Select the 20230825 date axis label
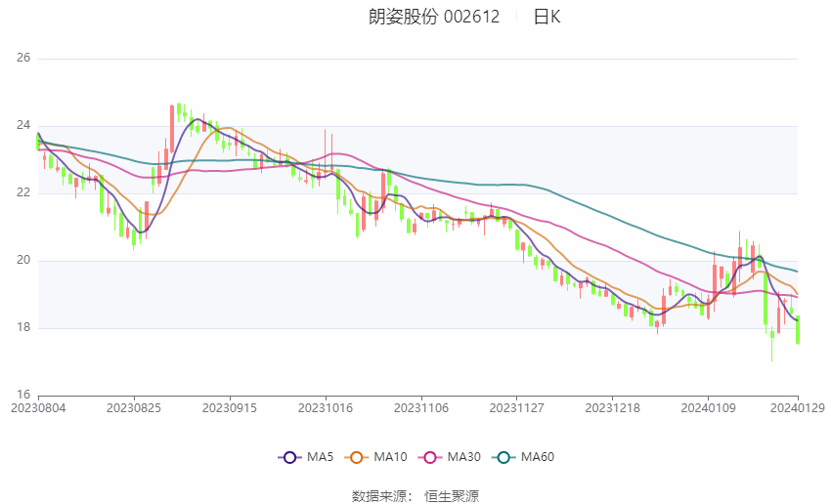The width and height of the screenshot is (831, 504). click(x=134, y=408)
